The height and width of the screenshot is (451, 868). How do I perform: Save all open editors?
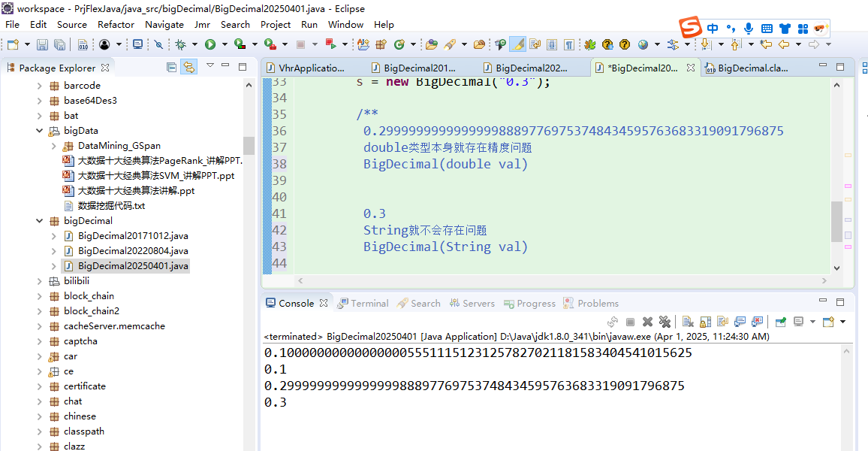click(x=59, y=44)
